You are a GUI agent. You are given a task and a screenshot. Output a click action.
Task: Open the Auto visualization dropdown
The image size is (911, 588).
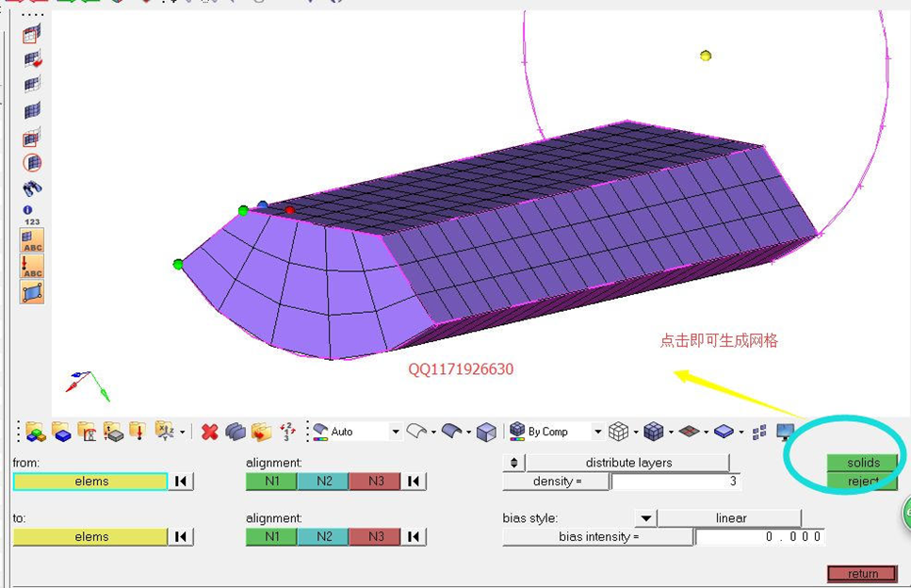pyautogui.click(x=396, y=432)
